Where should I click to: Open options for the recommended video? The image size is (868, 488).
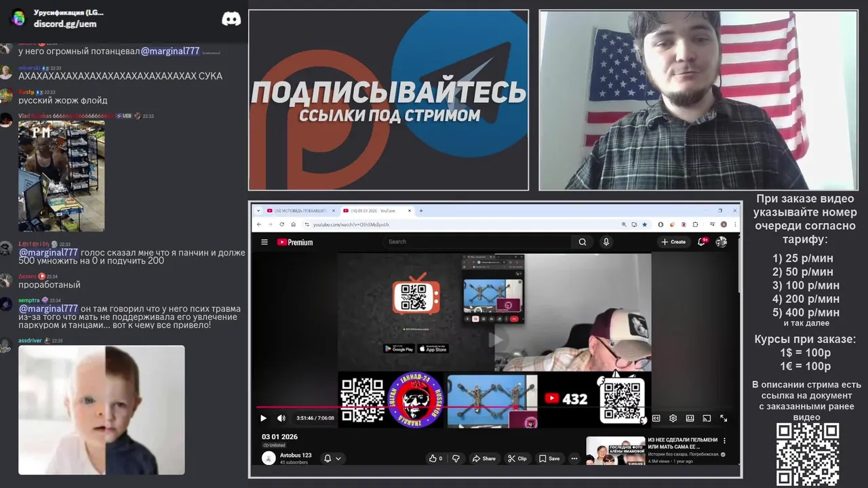coord(724,441)
